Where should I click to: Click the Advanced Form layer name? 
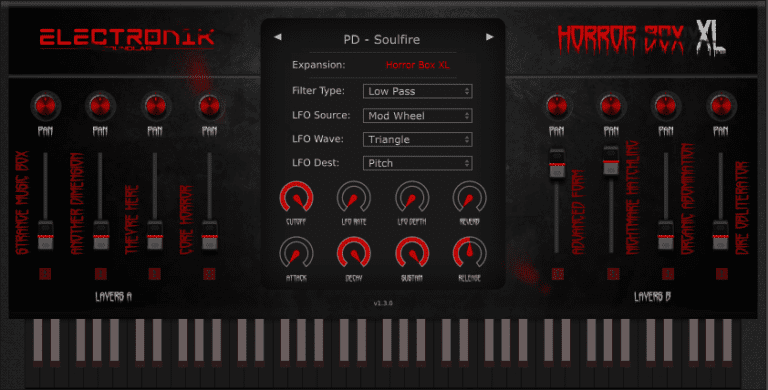[x=578, y=212]
